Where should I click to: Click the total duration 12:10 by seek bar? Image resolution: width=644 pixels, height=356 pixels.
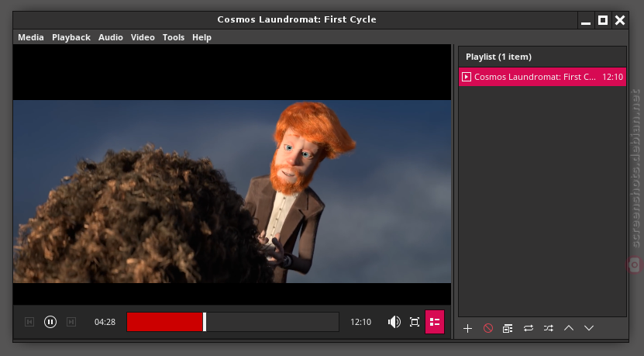click(360, 322)
